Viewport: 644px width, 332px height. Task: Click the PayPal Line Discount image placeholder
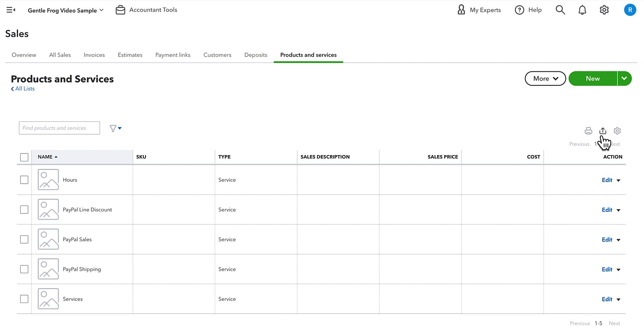click(x=48, y=209)
